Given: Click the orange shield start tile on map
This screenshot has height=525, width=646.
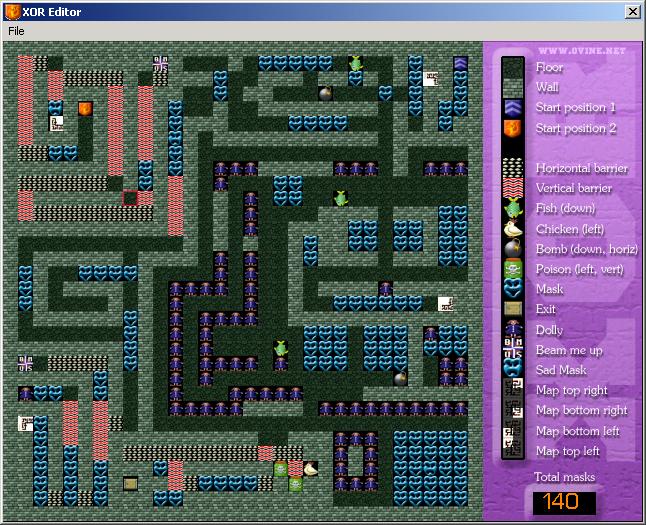Looking at the screenshot, I should [x=85, y=109].
